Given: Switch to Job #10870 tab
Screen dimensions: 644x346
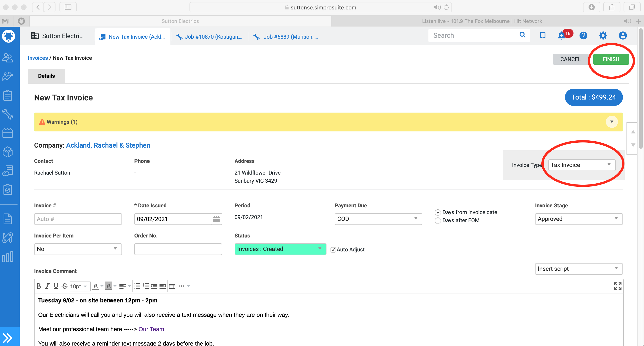Looking at the screenshot, I should pos(210,37).
